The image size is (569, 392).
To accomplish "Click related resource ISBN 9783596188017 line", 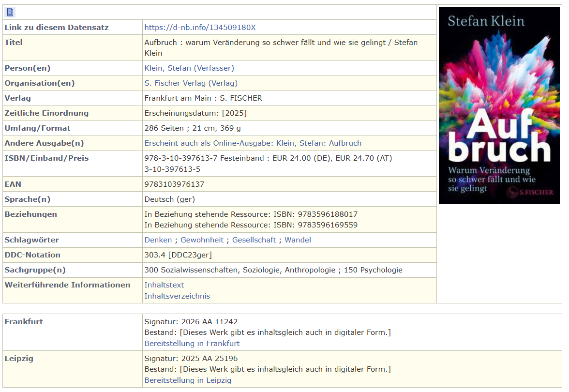I will click(x=251, y=214).
